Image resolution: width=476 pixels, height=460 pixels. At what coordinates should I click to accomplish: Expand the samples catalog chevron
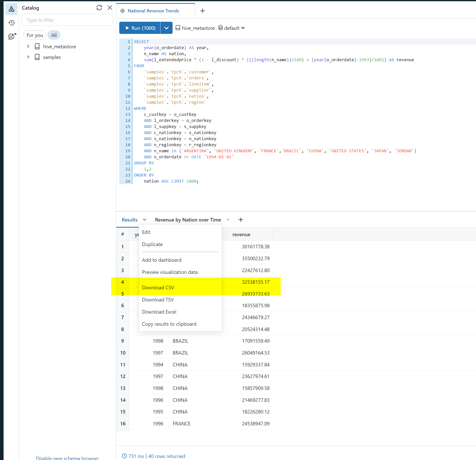click(x=28, y=57)
